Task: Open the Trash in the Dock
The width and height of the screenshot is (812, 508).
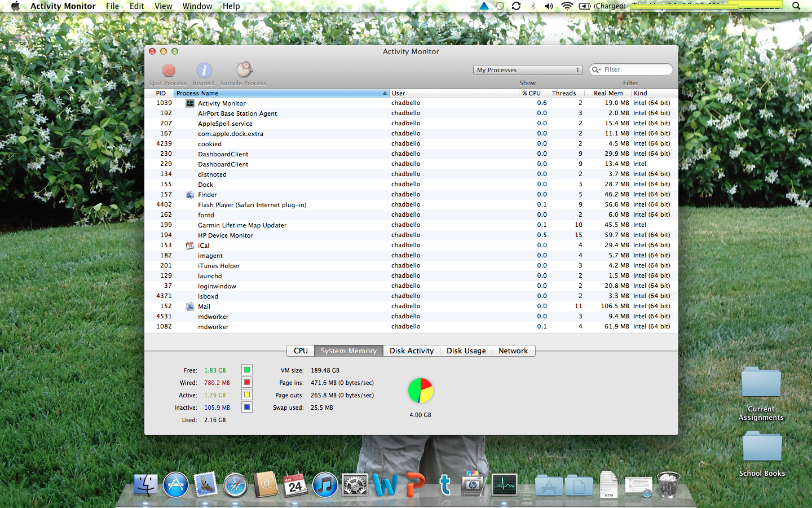Action: tap(668, 485)
